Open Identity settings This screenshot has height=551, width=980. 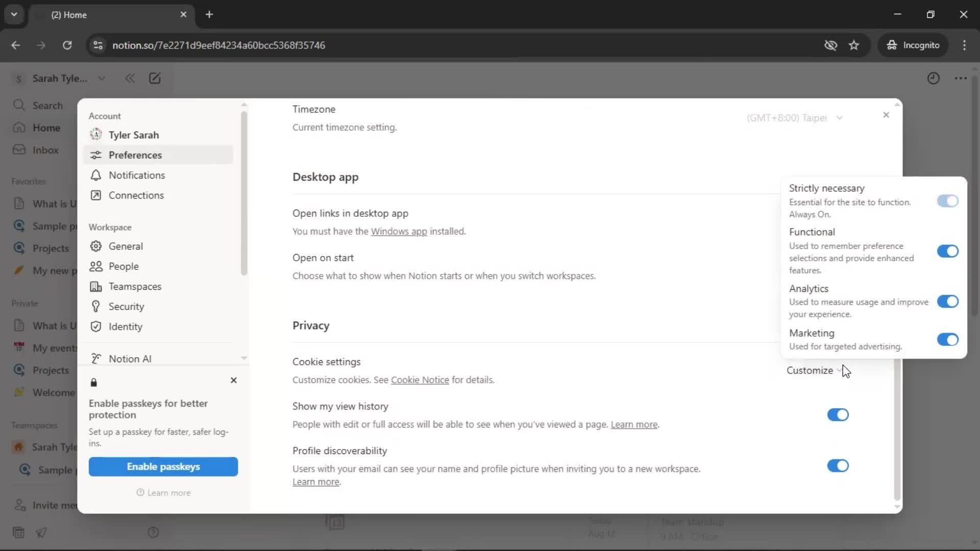click(158, 327)
